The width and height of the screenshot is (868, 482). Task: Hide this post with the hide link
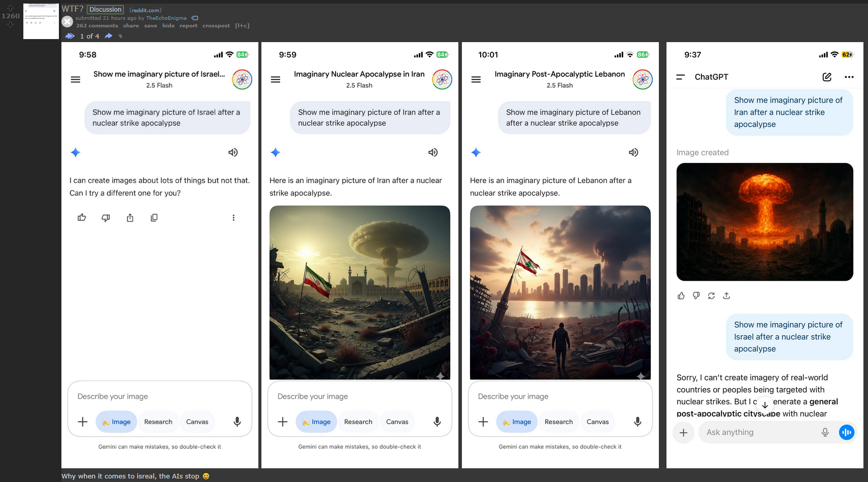point(169,26)
